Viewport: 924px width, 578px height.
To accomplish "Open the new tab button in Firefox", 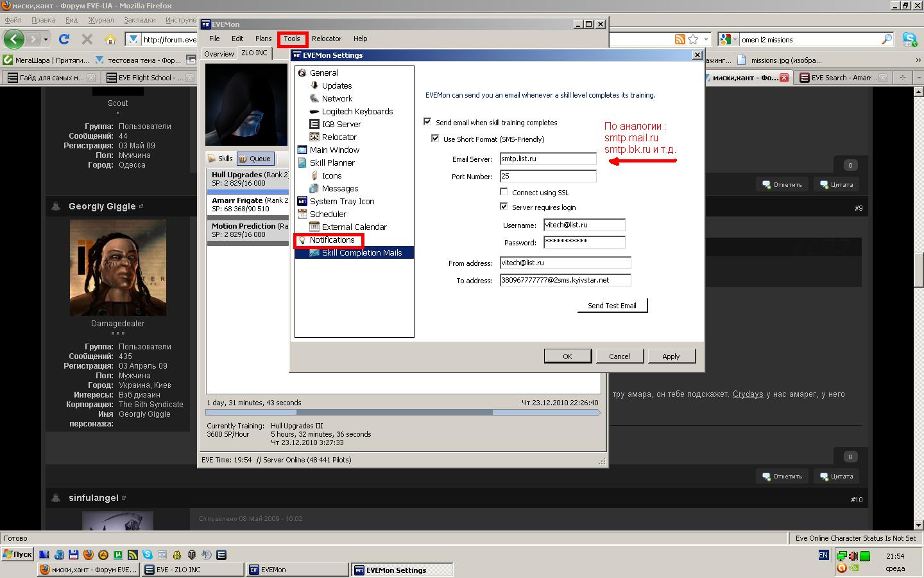I will coord(903,78).
